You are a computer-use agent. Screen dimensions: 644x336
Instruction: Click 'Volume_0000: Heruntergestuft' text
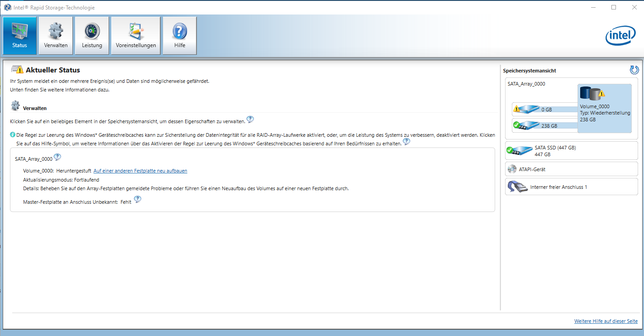coord(57,171)
